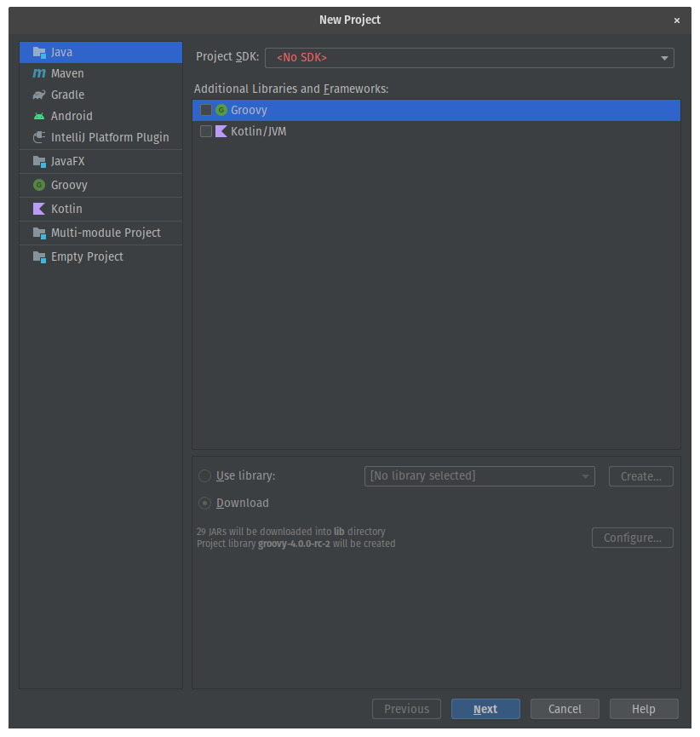Select IntelliJ Platform Plugin label
700x737 pixels.
(x=110, y=137)
